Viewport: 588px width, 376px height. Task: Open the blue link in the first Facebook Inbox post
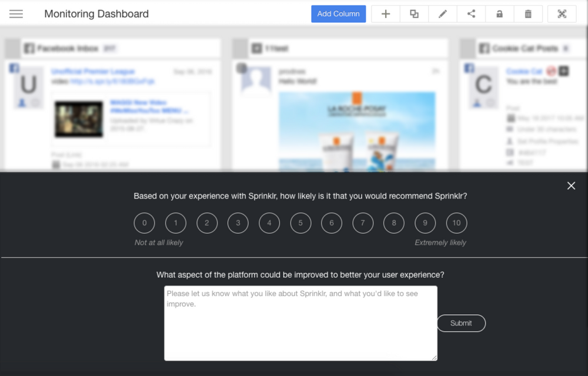(x=112, y=81)
